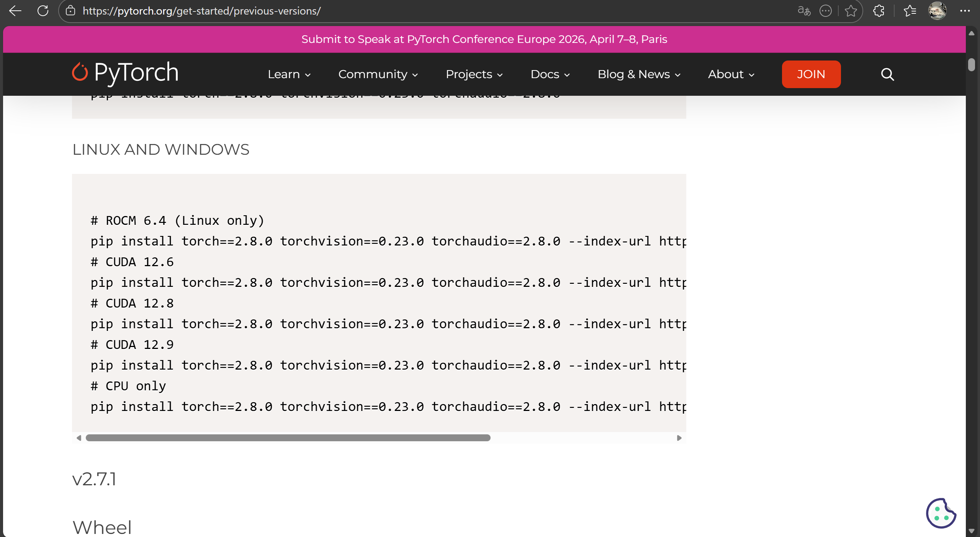The image size is (980, 537).
Task: Click the JOIN button
Action: point(811,74)
